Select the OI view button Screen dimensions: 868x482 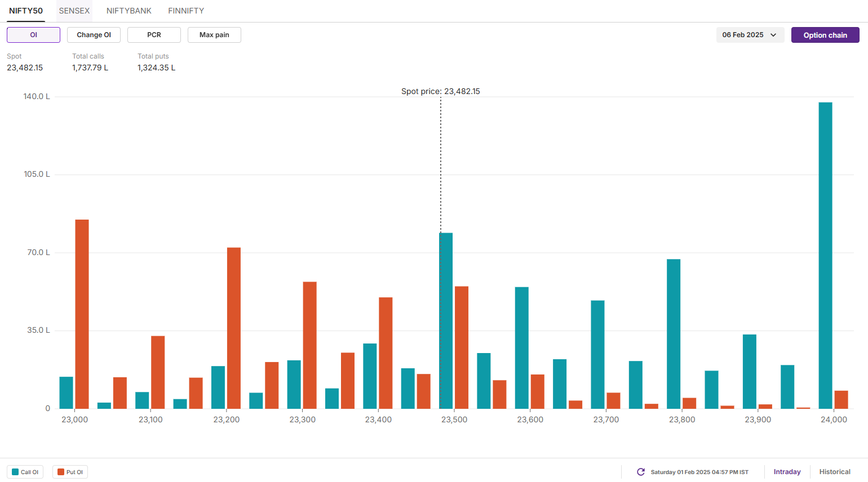pyautogui.click(x=33, y=35)
